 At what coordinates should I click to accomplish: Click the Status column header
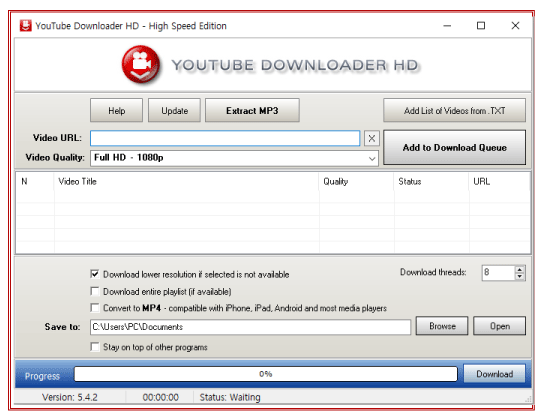431,181
